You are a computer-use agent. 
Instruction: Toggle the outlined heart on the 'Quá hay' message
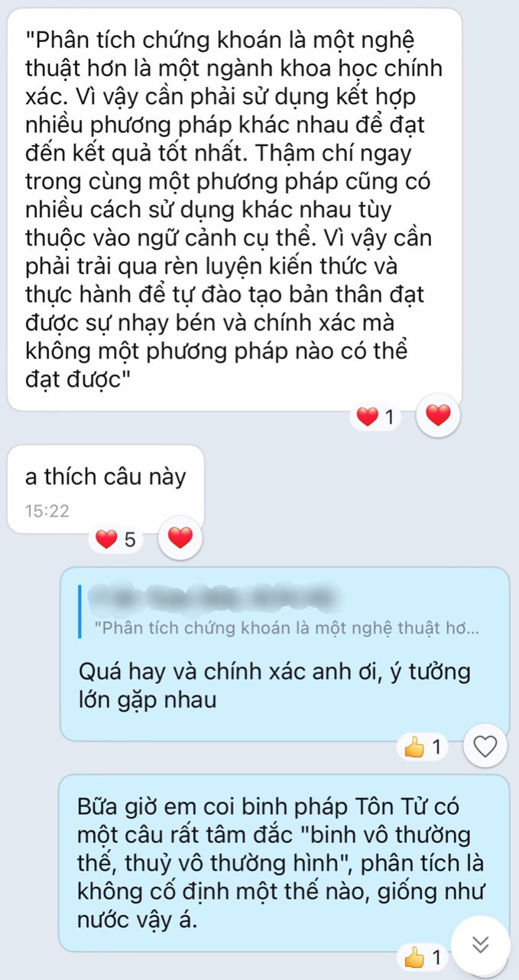pyautogui.click(x=485, y=746)
